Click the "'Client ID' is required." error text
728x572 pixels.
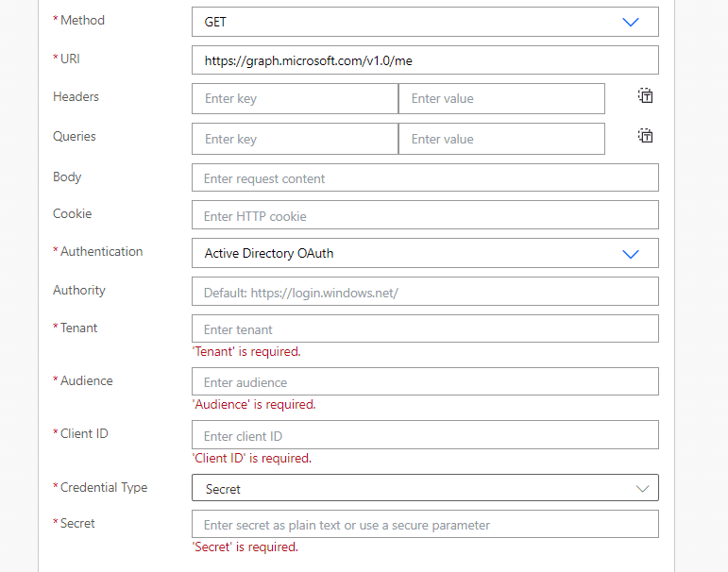(252, 458)
